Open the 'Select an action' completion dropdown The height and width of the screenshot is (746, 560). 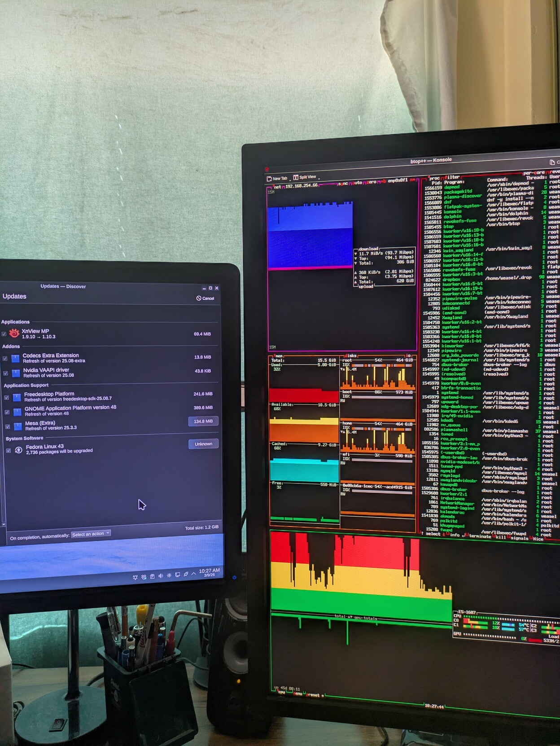pyautogui.click(x=91, y=534)
